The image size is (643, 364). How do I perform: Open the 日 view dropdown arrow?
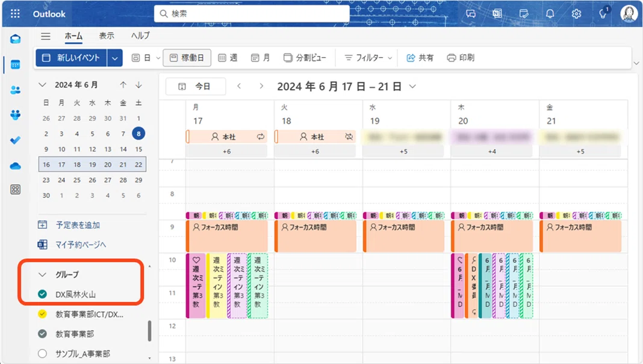(x=158, y=58)
